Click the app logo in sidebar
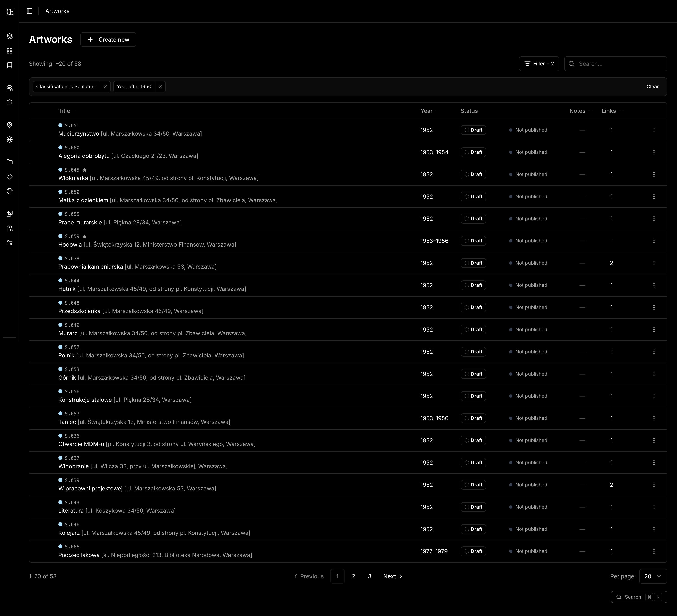Screen dimensions: 677x616 point(10,12)
